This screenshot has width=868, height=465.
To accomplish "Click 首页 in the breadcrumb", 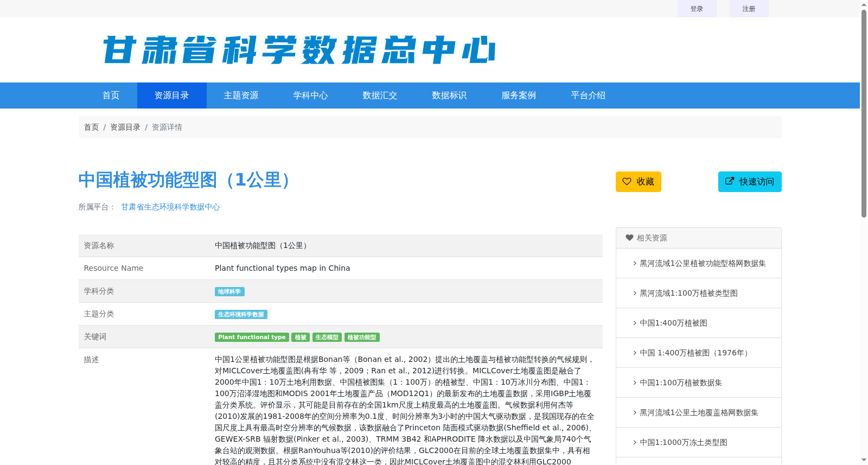I will tap(91, 127).
